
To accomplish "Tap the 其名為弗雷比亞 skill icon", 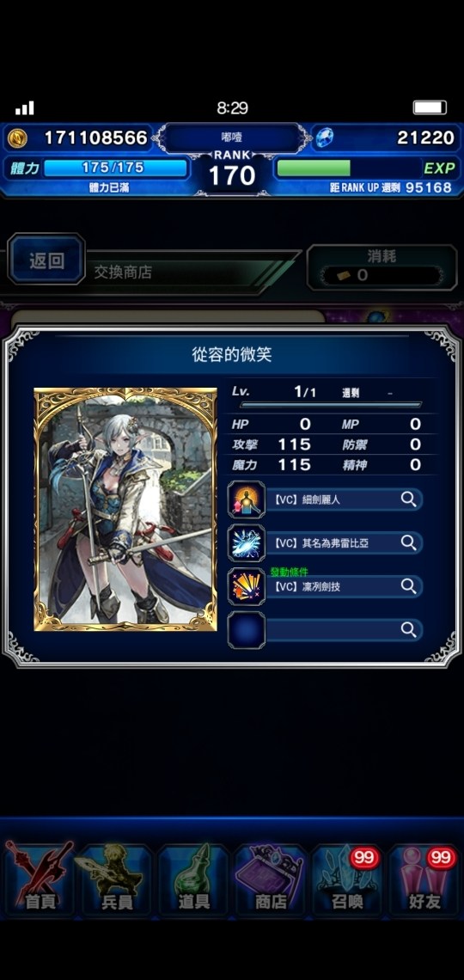I will (246, 542).
